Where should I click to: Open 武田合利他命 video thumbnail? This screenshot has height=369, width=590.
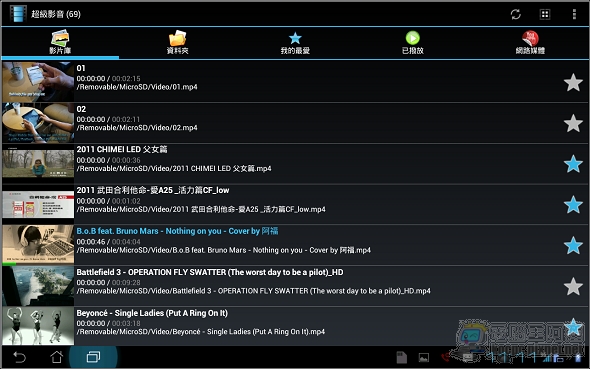click(x=38, y=204)
